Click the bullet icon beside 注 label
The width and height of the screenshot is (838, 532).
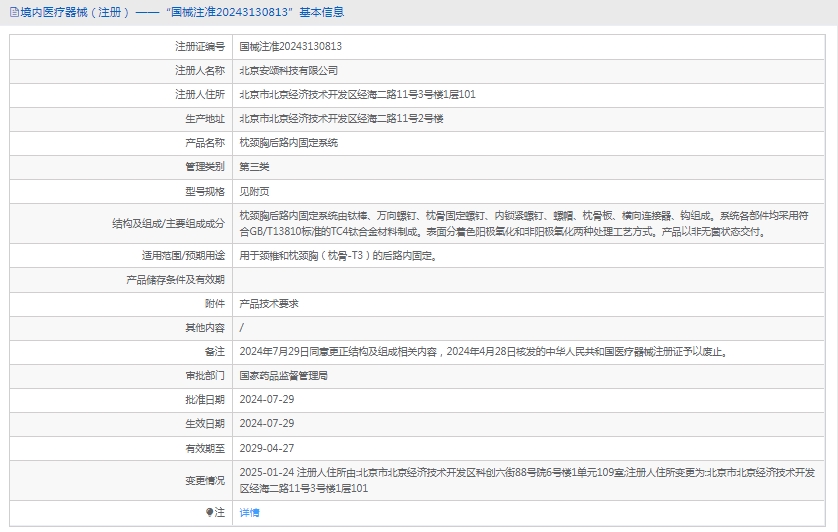[210, 512]
